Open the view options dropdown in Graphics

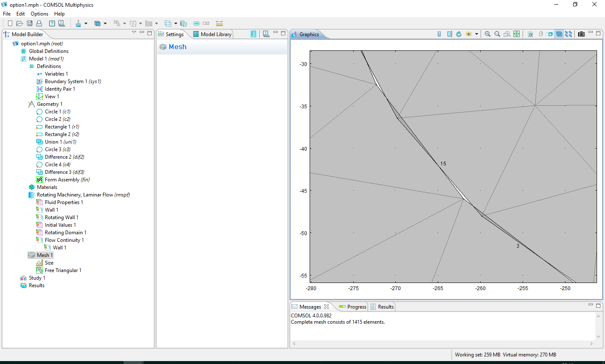tap(476, 34)
